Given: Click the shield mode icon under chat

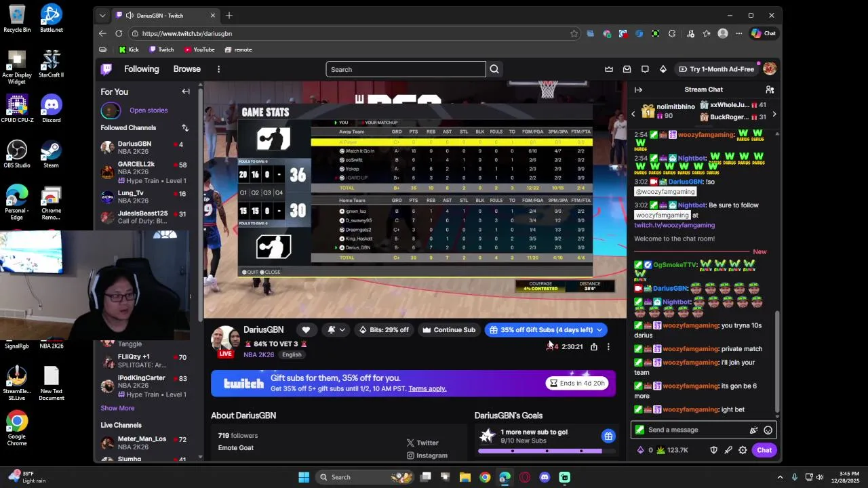Looking at the screenshot, I should click(713, 450).
